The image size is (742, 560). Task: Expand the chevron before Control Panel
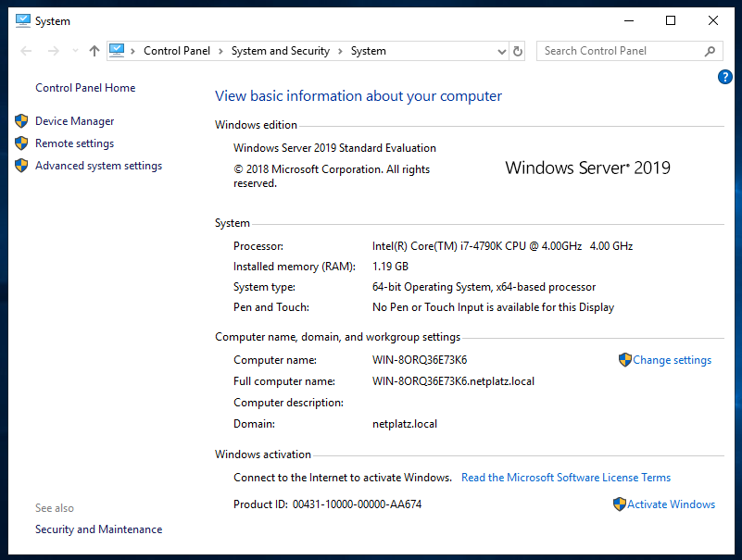(x=133, y=51)
